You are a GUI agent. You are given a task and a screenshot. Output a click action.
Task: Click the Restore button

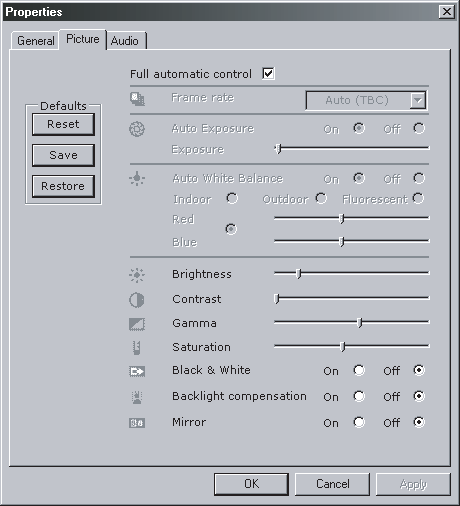[x=63, y=186]
